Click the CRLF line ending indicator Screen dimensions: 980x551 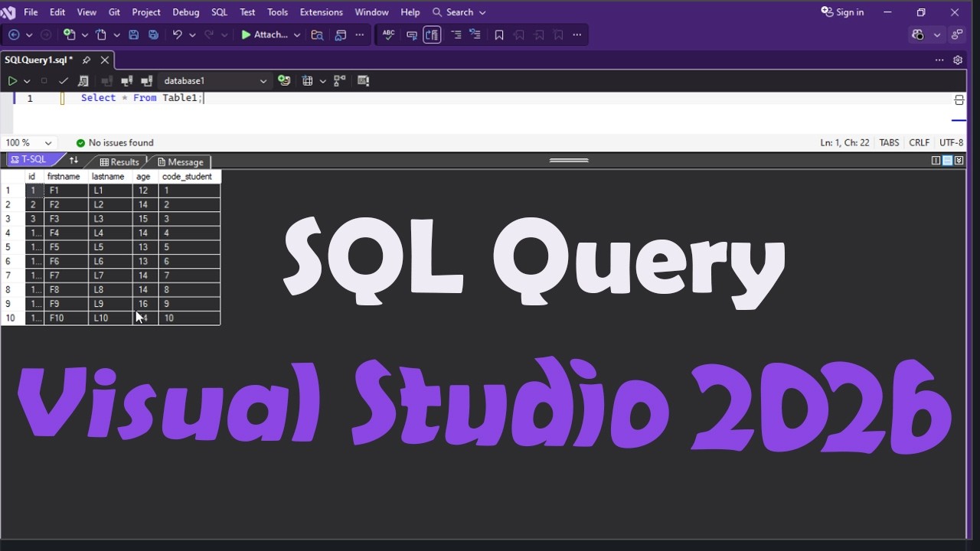coord(919,142)
